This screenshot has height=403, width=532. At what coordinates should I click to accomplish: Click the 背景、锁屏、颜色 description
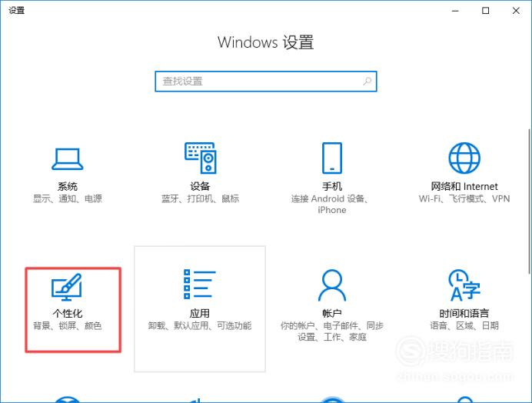[x=67, y=326]
